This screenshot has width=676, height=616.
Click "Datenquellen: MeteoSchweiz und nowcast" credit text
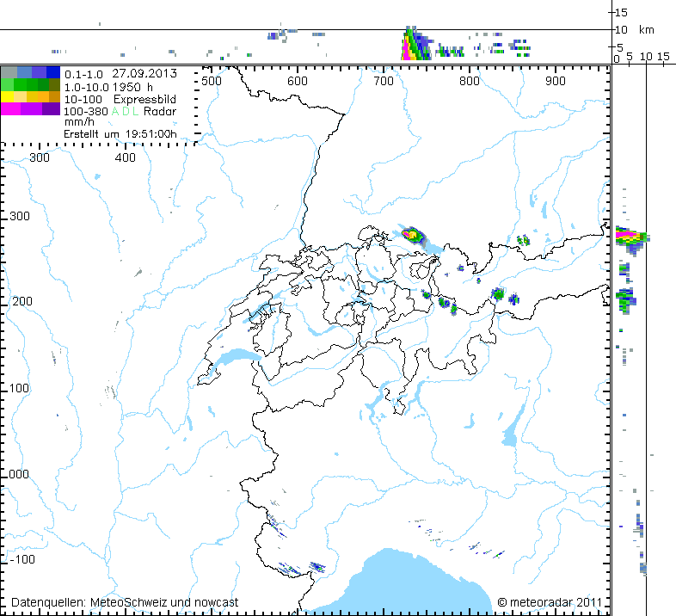point(125,602)
